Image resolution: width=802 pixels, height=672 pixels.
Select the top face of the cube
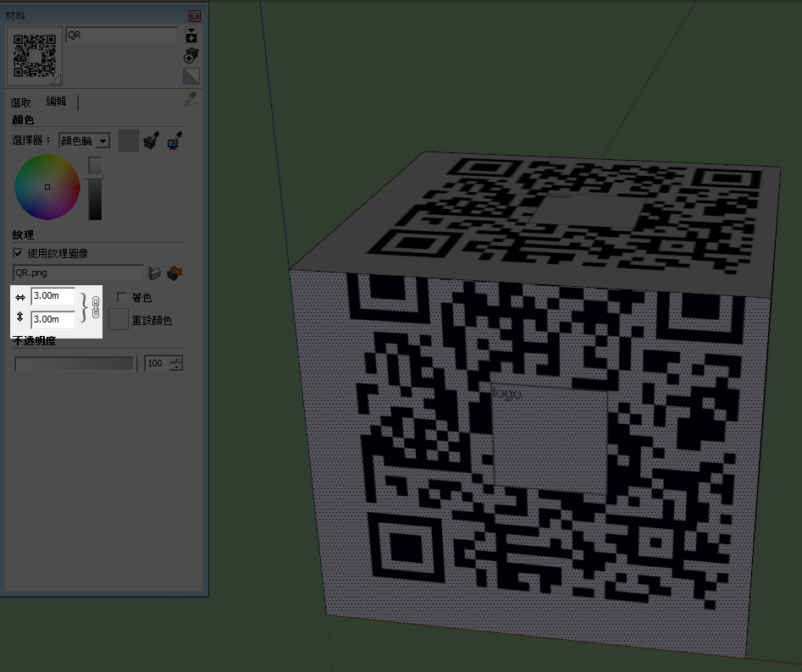click(537, 225)
